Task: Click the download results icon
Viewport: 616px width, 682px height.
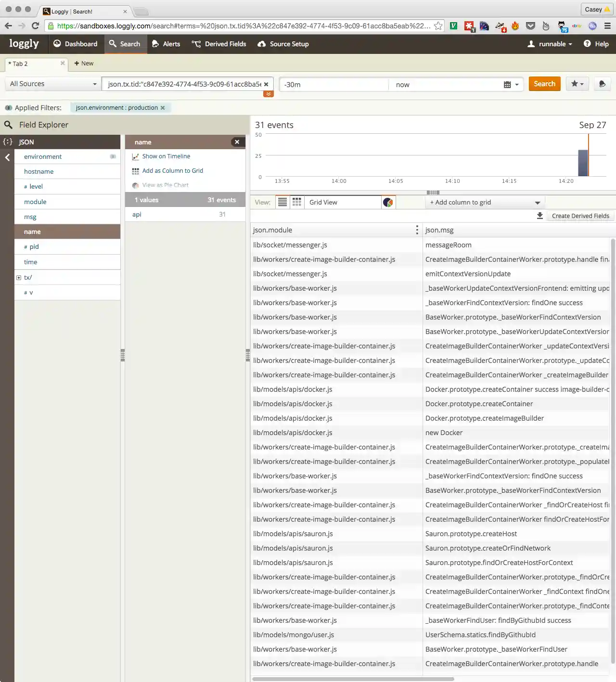Action: click(x=540, y=216)
